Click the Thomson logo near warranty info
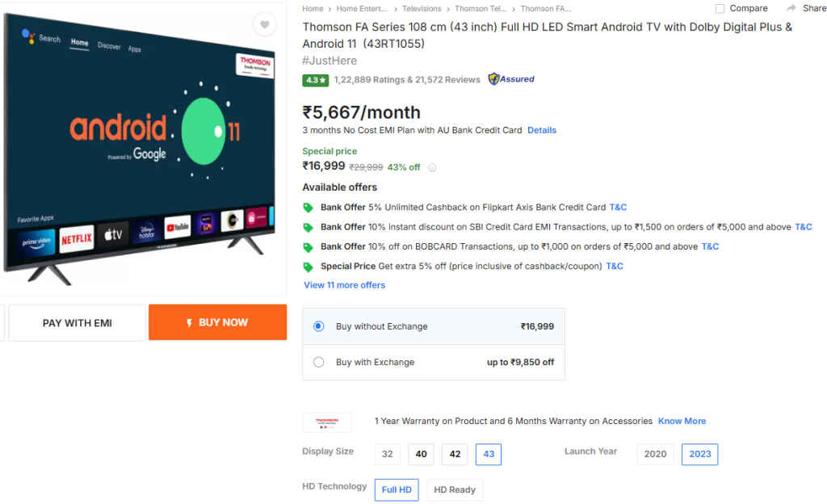Image resolution: width=827 pixels, height=504 pixels. pyautogui.click(x=326, y=421)
